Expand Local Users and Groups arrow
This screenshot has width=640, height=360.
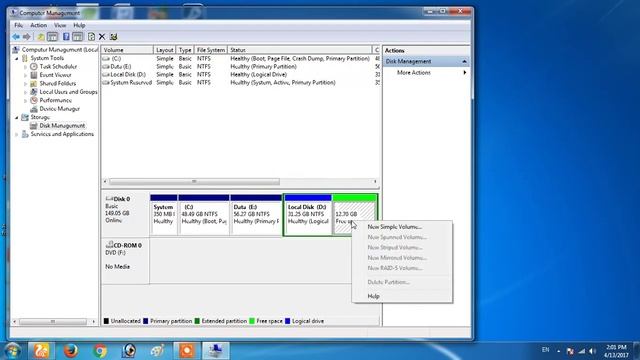click(x=26, y=92)
